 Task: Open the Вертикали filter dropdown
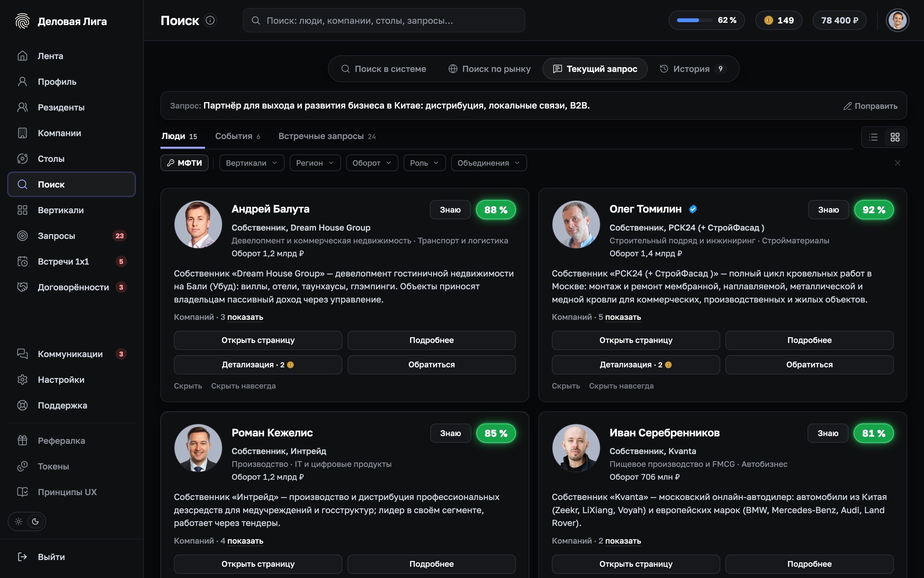pos(252,163)
